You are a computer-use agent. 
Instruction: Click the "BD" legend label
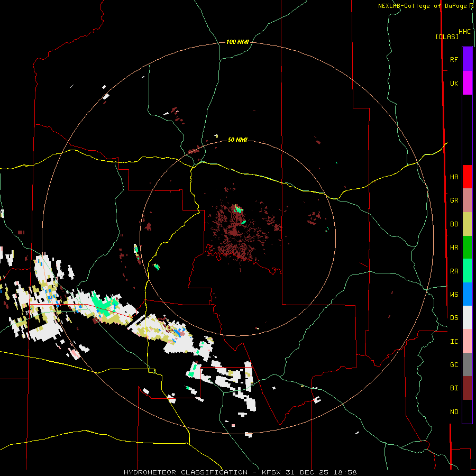[454, 224]
